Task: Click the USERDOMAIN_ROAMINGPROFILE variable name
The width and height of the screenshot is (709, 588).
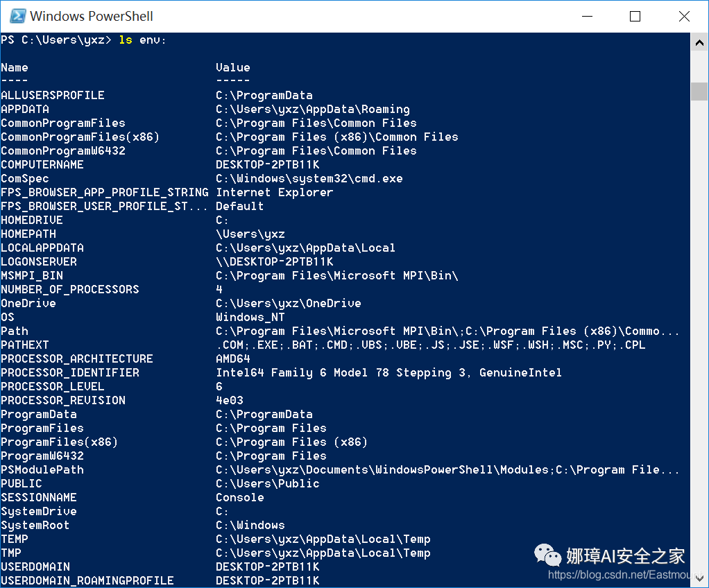Action: pyautogui.click(x=87, y=581)
